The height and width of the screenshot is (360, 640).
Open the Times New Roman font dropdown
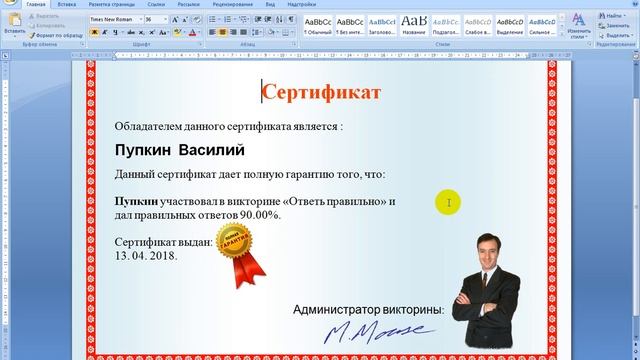[141, 20]
